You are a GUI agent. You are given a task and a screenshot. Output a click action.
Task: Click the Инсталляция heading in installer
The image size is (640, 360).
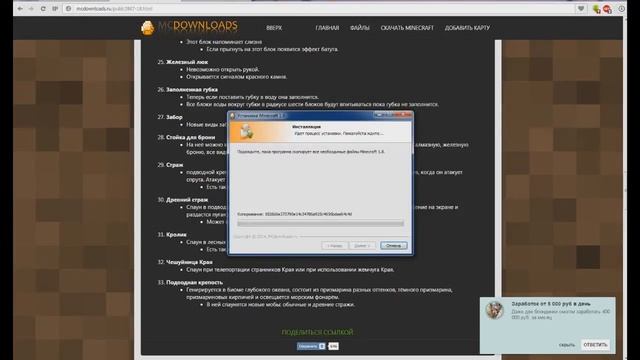pyautogui.click(x=307, y=127)
